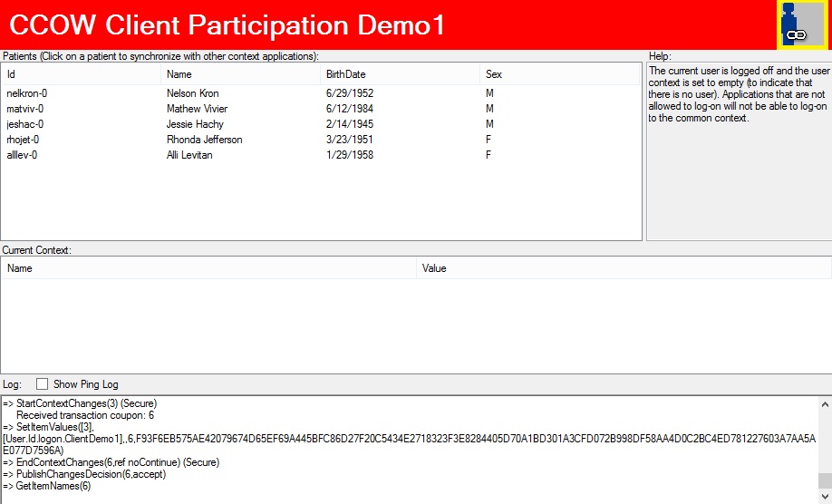Click the alllev-0 patient Id cell

coord(23,155)
